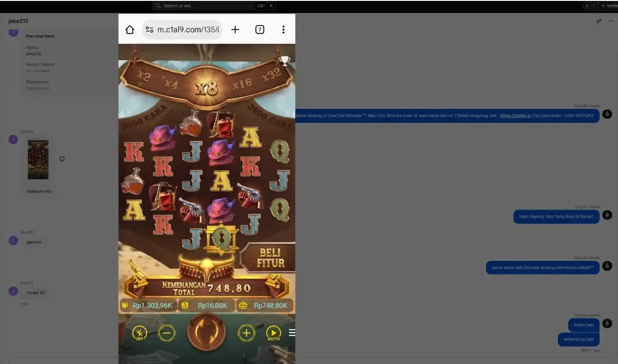Open the tab switcher showing 7
Image resolution: width=618 pixels, height=364 pixels.
click(x=259, y=30)
